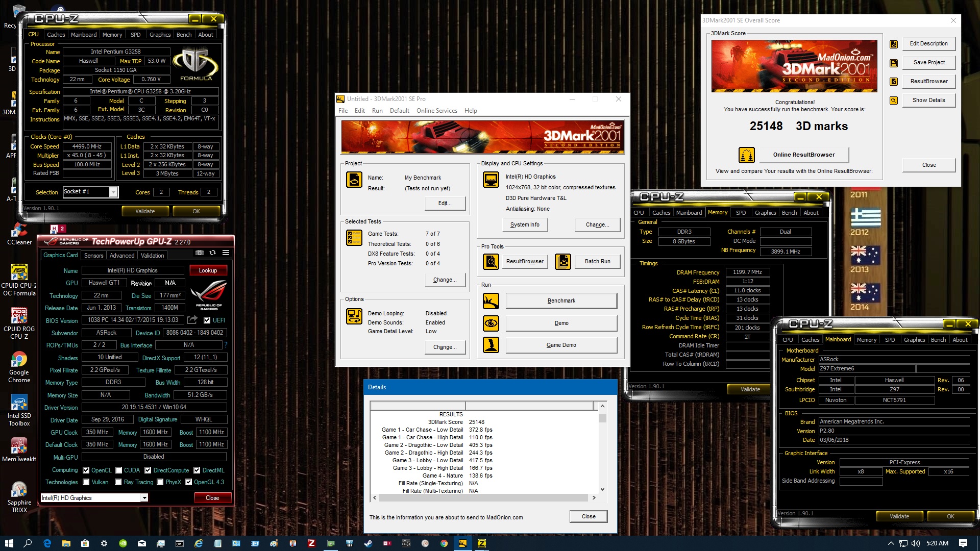980x551 pixels.
Task: Open CPUID ROG CPU-Z desktop shortcut
Action: click(x=19, y=324)
